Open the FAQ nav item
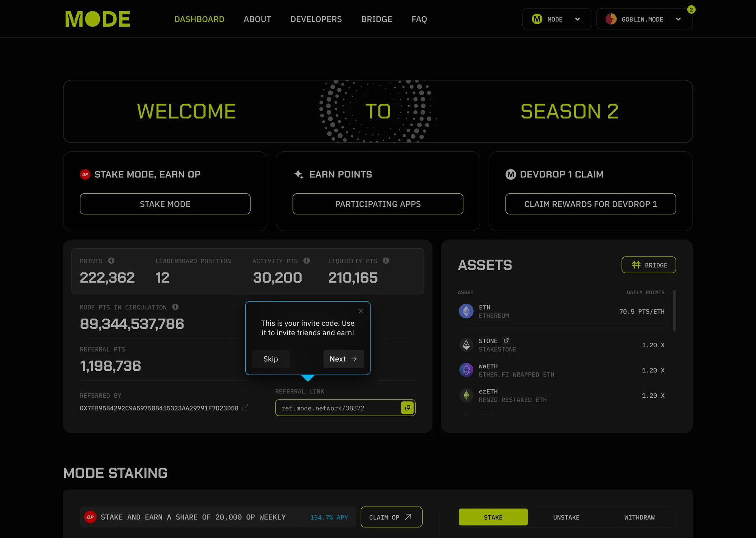 [x=419, y=19]
